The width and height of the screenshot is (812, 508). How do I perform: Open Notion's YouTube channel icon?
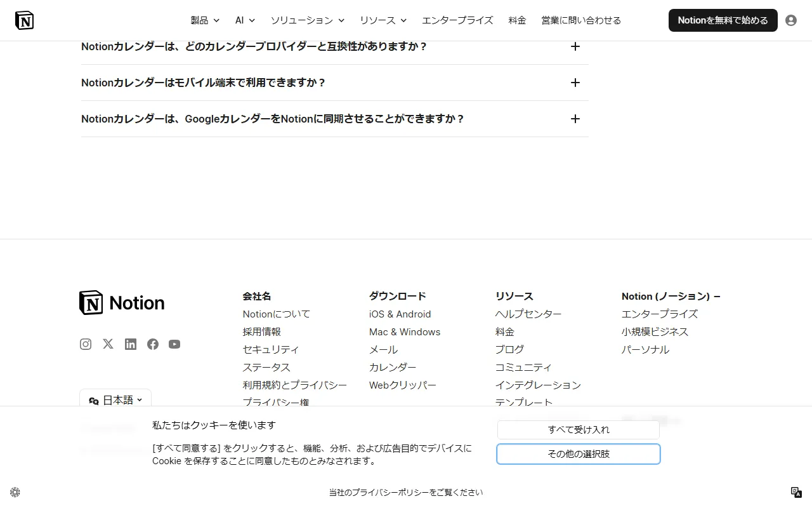point(174,344)
